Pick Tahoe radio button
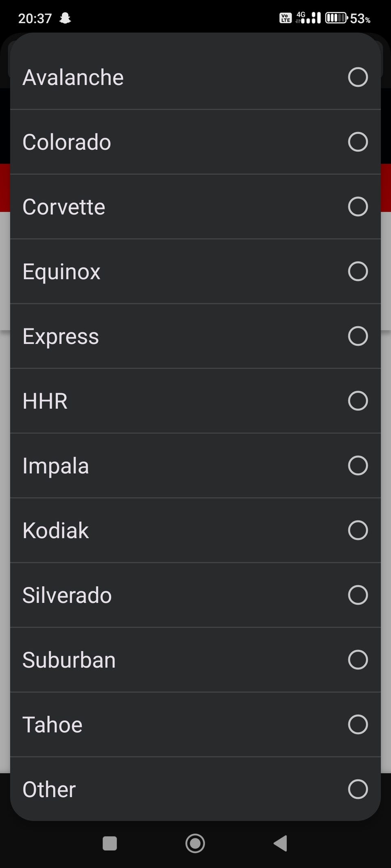The height and width of the screenshot is (868, 391). (x=358, y=724)
